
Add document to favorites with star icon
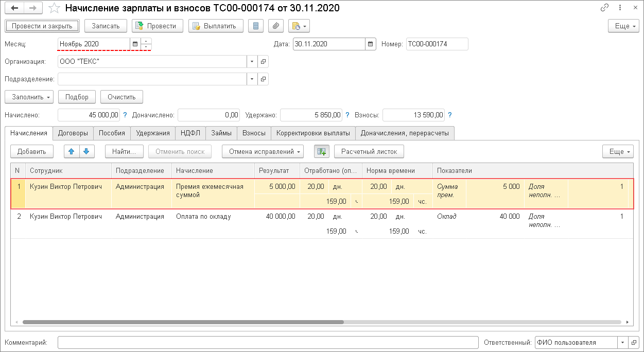point(54,9)
